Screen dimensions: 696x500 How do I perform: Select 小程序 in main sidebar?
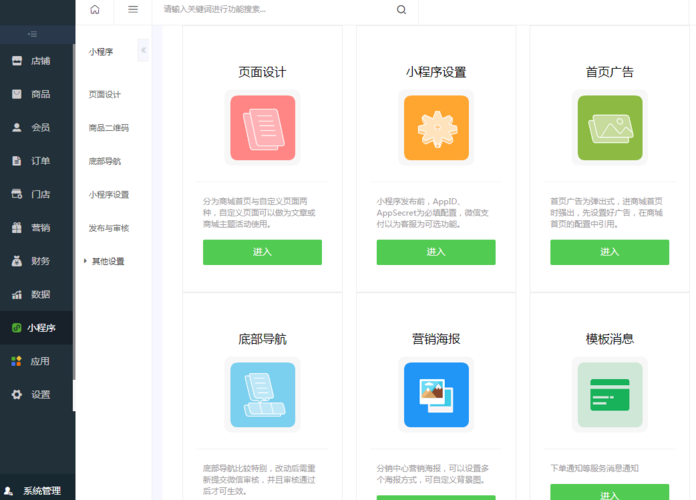tap(36, 328)
